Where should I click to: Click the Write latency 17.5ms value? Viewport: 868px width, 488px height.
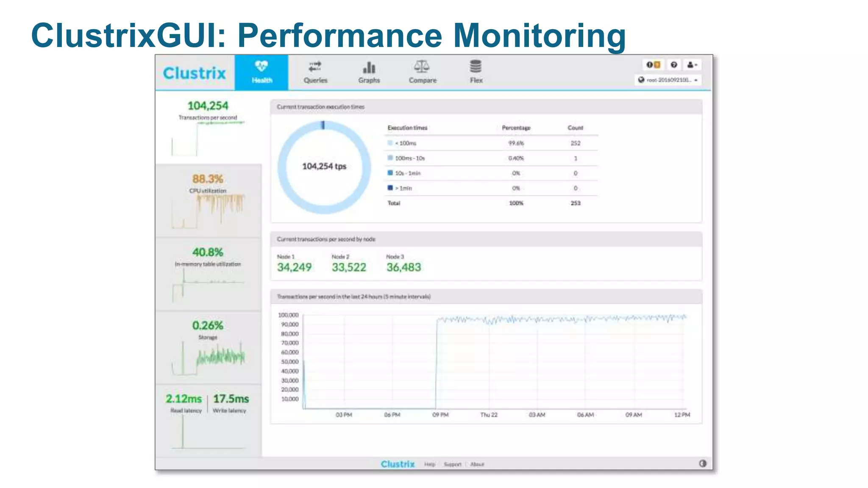[231, 399]
